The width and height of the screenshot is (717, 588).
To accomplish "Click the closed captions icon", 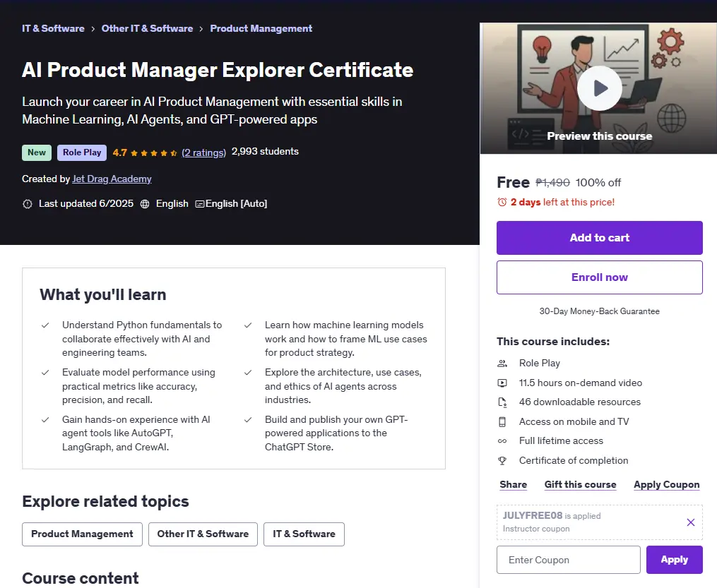I will [x=200, y=204].
